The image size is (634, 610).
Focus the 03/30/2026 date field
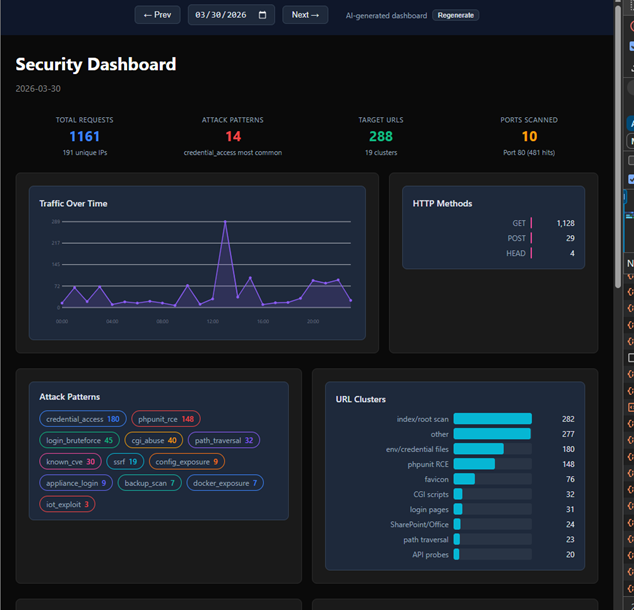[231, 15]
